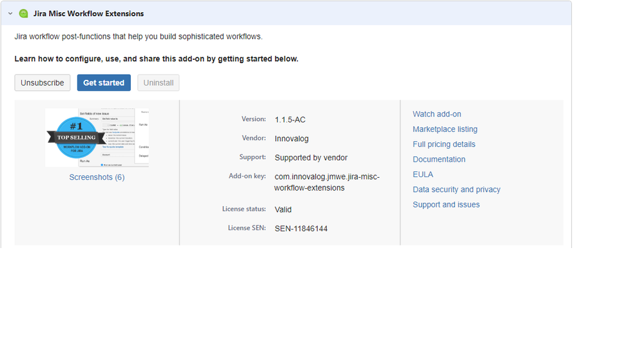Click the Uninstall button

point(159,82)
